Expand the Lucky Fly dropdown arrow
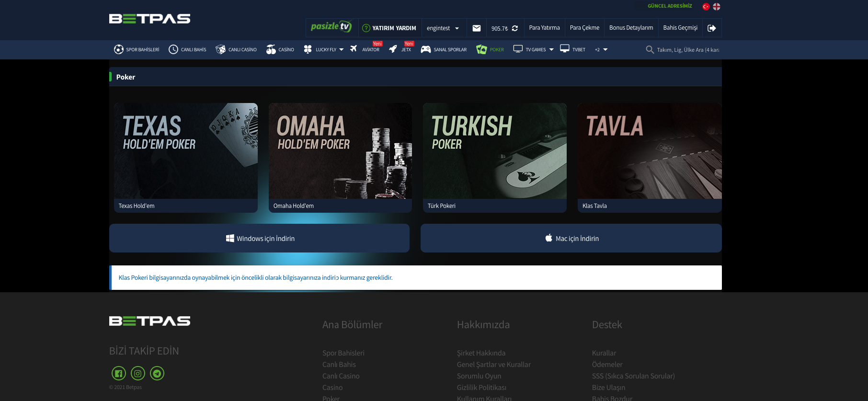Screen dimensions: 868x401 [x=341, y=50]
